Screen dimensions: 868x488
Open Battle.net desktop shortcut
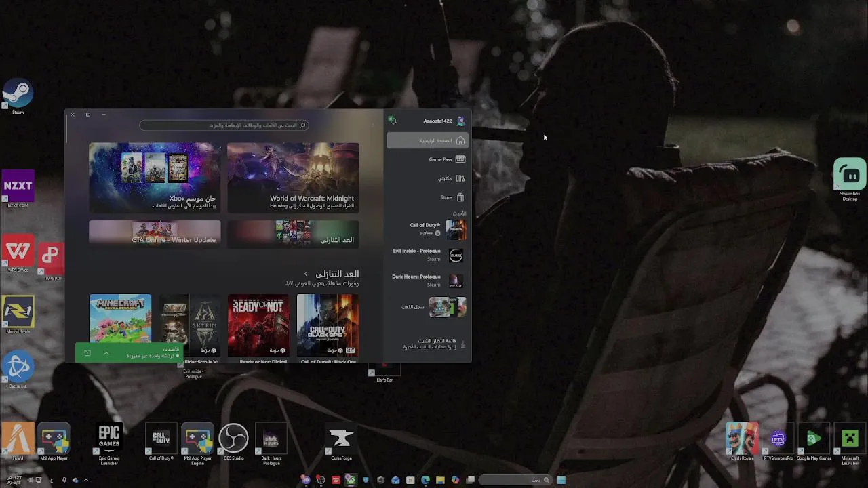[18, 371]
